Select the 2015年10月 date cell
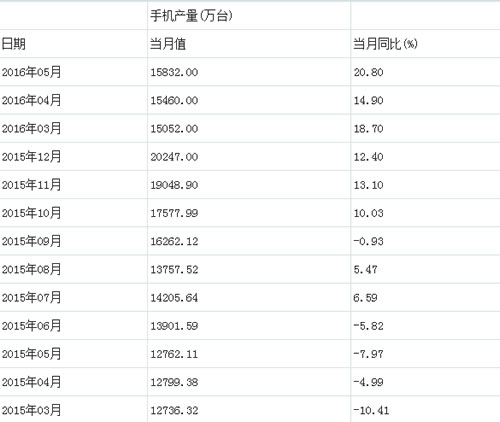Image resolution: width=500 pixels, height=422 pixels. (31, 213)
